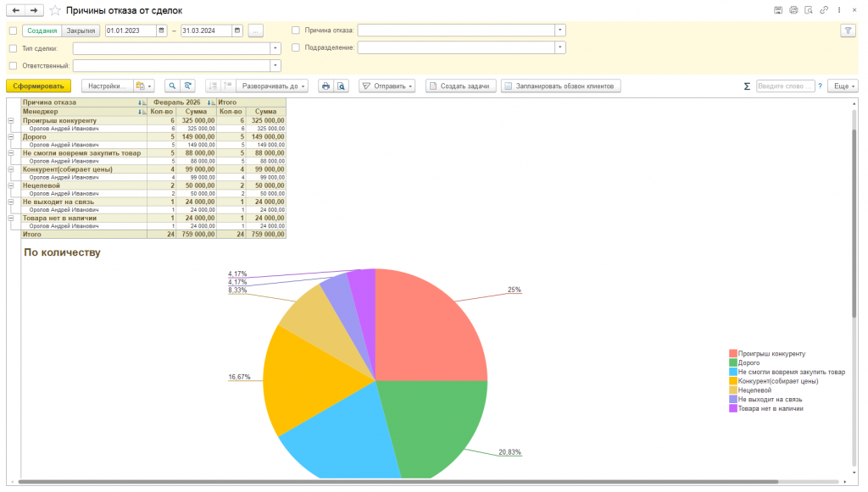
Task: Click the Сформировать button
Action: pos(39,86)
